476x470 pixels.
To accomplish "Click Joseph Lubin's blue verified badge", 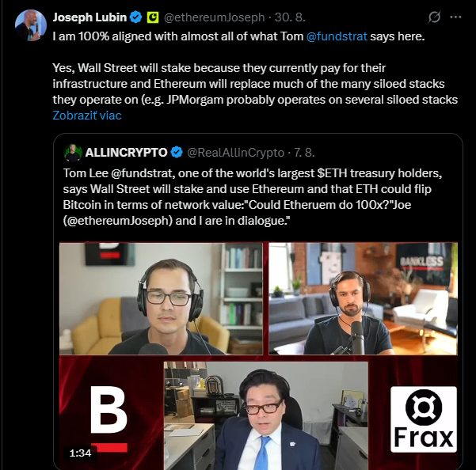I will pyautogui.click(x=135, y=17).
